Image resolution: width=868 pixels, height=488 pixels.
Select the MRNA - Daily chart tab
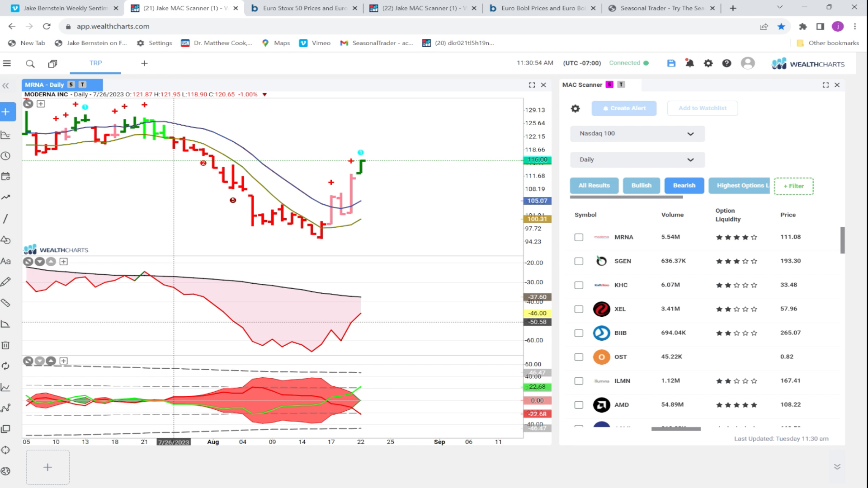[x=62, y=84]
